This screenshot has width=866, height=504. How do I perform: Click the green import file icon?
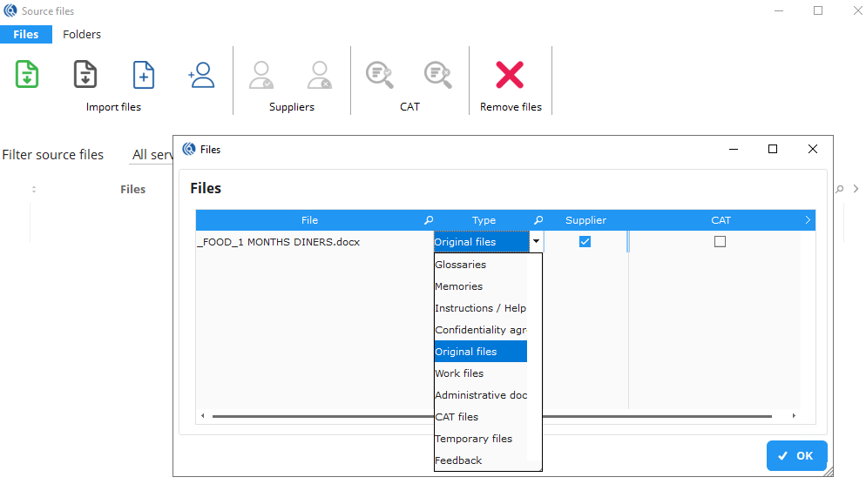pos(27,75)
